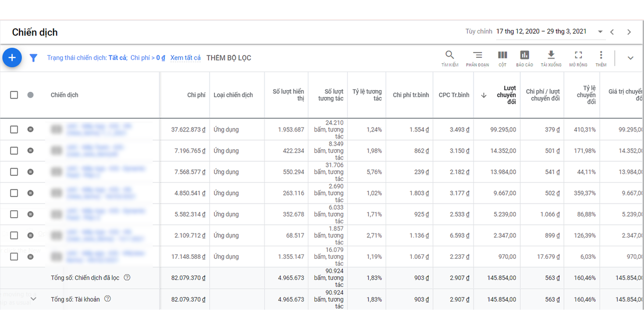Open the Báo cáo report icon
The height and width of the screenshot is (329, 644).
(x=524, y=58)
